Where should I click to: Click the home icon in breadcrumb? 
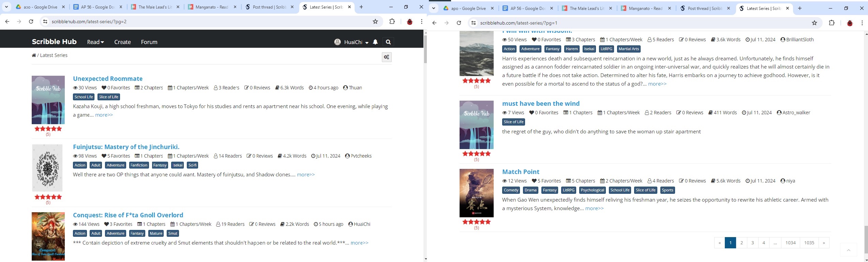[x=34, y=55]
